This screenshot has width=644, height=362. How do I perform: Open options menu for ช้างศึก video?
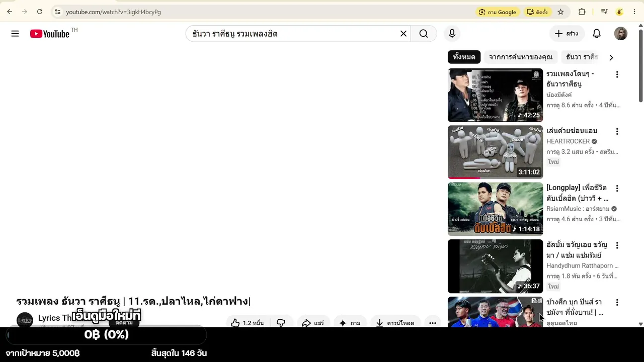[x=617, y=302]
